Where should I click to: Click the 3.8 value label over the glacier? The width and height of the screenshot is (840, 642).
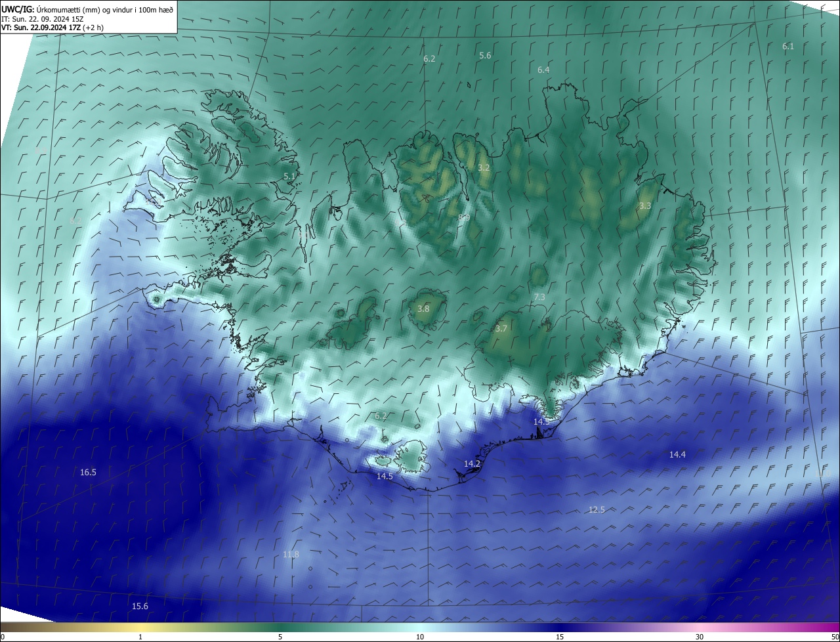pos(423,309)
